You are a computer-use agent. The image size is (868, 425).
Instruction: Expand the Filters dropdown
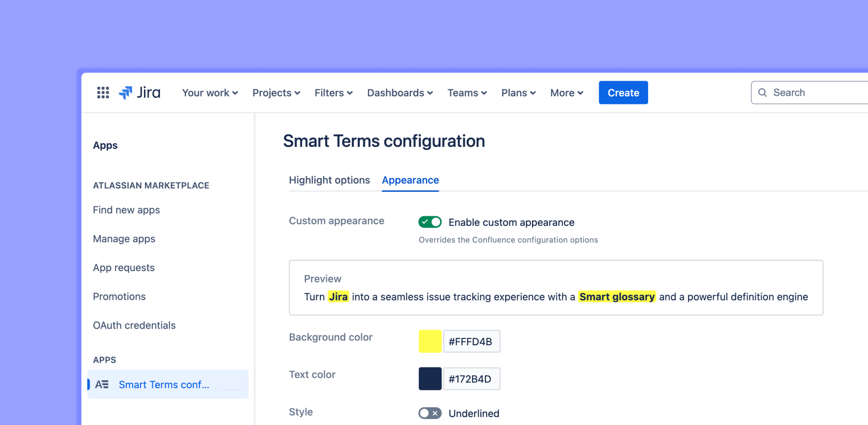pos(334,93)
